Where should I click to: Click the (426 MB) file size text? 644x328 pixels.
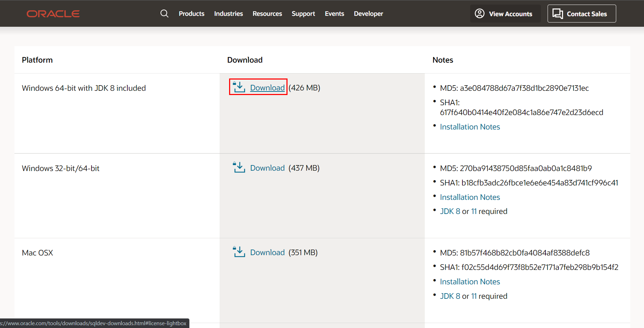(x=304, y=88)
